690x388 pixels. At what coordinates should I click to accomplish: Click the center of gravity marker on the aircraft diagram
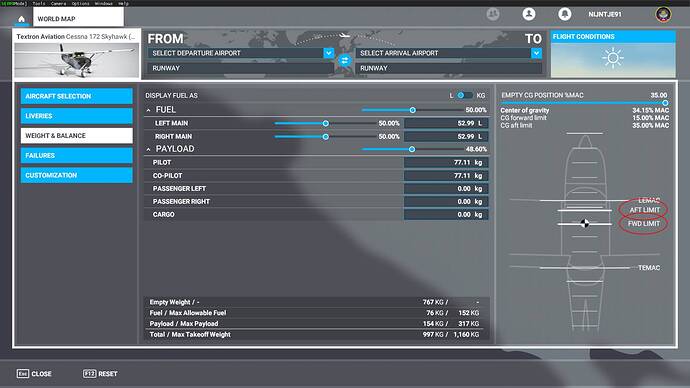(x=584, y=223)
